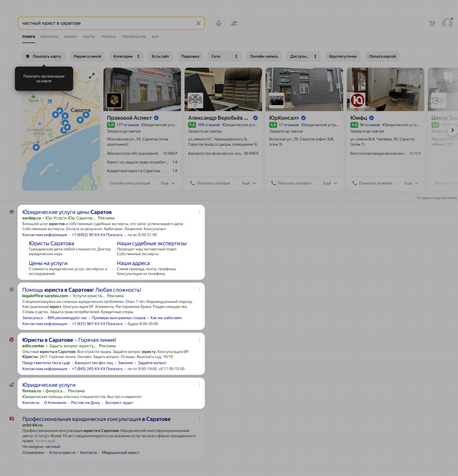Screen dimensions: 458x476
Task: Show phone for ЮрКонсалт
Action: tap(291, 183)
